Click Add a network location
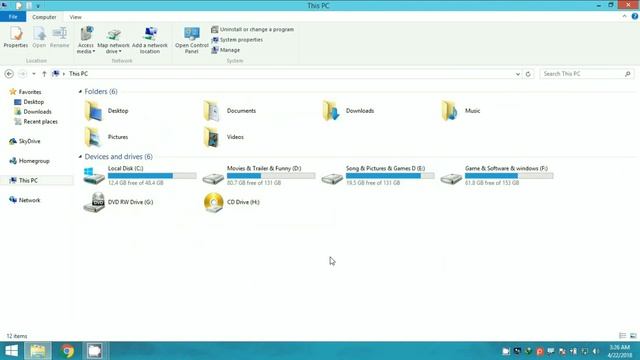 (x=150, y=40)
